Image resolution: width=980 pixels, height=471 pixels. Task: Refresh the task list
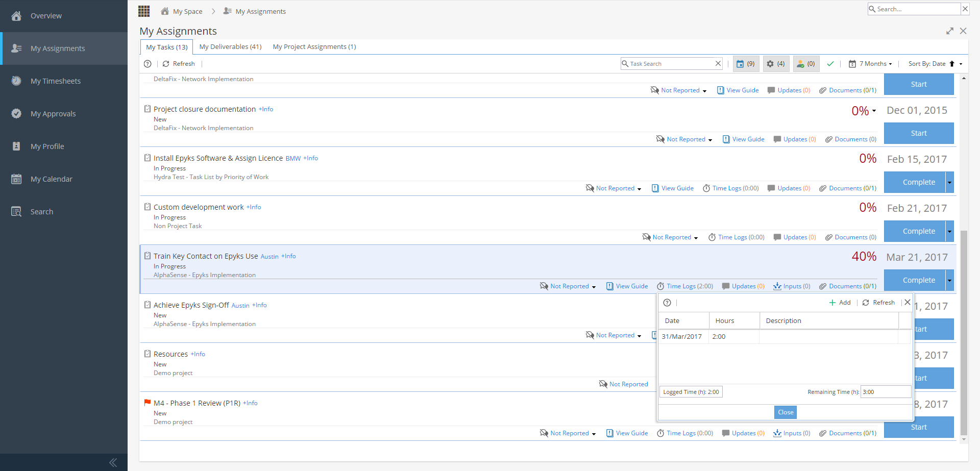[179, 64]
